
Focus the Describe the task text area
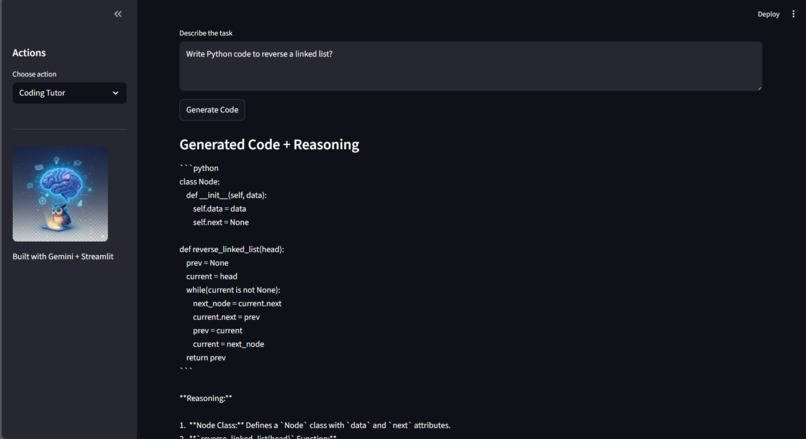point(470,66)
